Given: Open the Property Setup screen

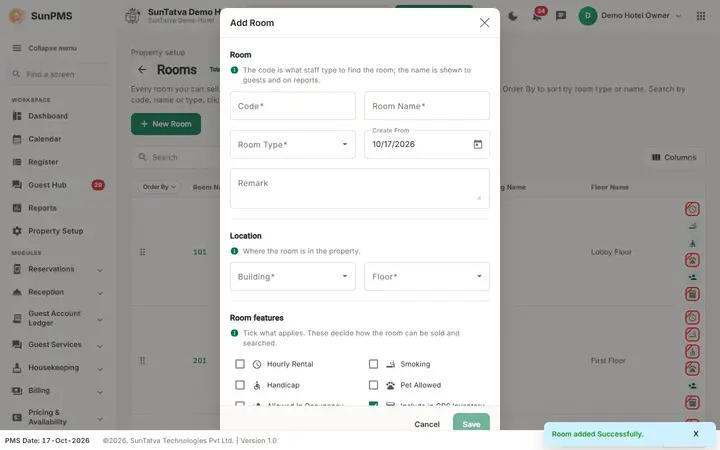Looking at the screenshot, I should 57,231.
